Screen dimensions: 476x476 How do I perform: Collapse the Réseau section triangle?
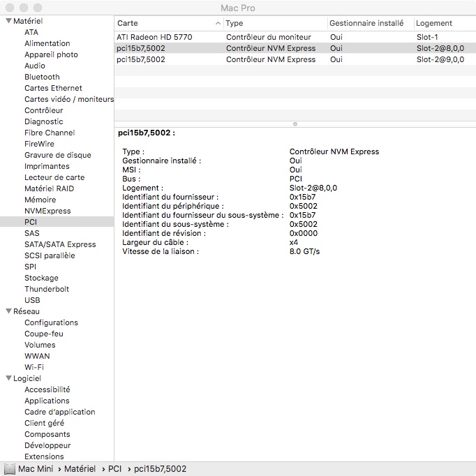point(8,311)
